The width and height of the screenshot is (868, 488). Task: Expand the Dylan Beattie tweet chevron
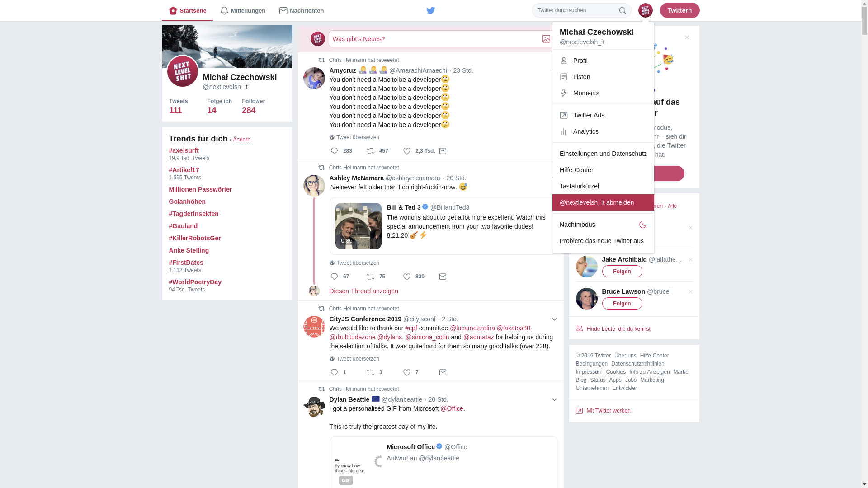tap(554, 399)
